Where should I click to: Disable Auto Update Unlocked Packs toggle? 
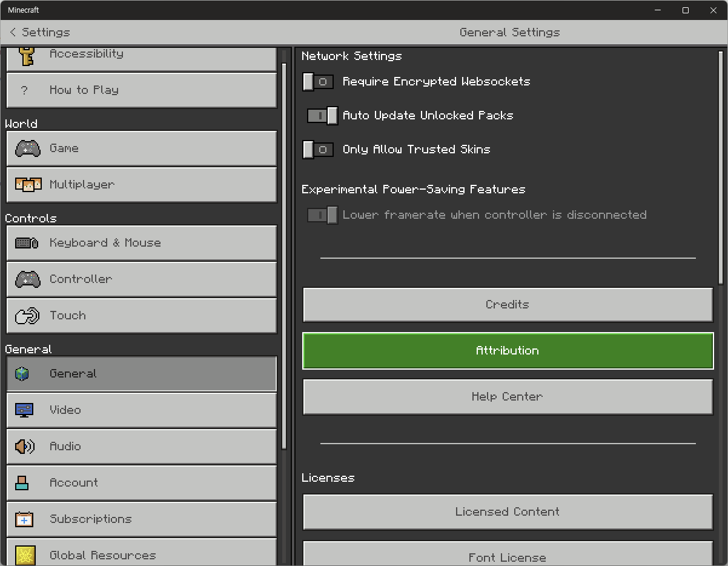click(x=322, y=116)
